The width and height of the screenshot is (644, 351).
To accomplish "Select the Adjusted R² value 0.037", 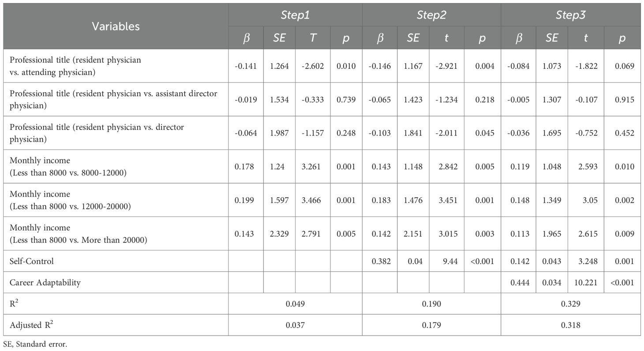I will coord(295,325).
